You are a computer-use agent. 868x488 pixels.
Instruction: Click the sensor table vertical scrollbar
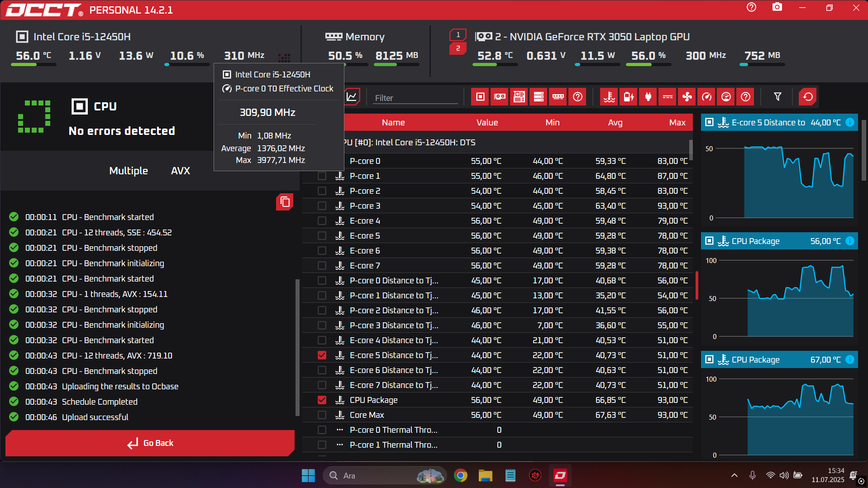tap(691, 149)
